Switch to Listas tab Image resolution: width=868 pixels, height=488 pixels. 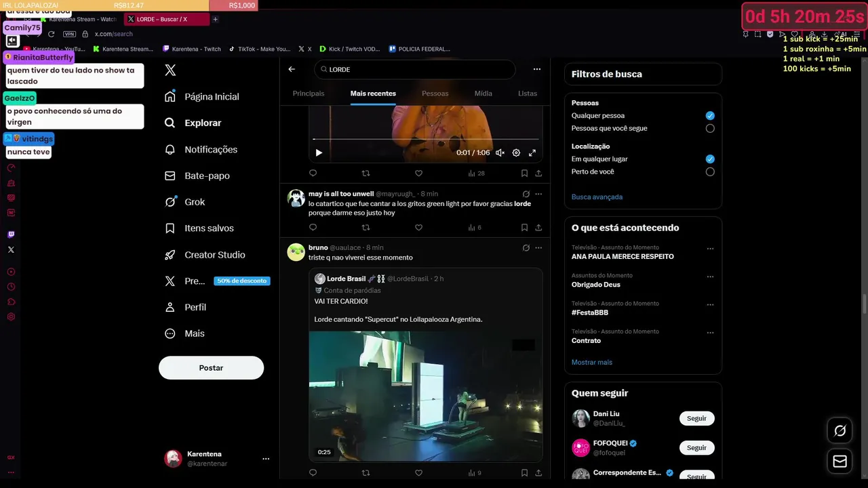coord(528,94)
